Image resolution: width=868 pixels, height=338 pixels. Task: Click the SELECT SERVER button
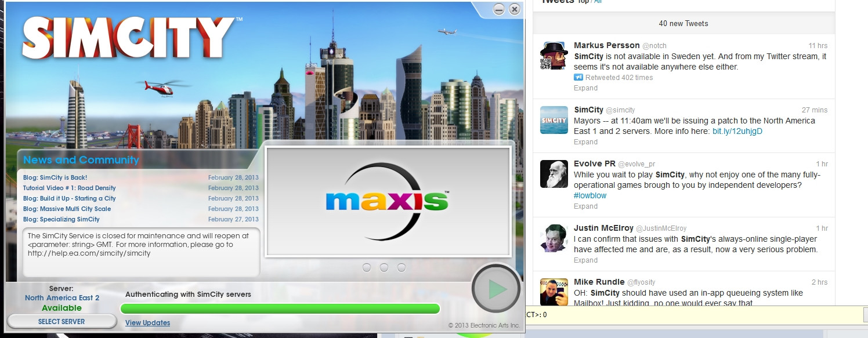point(62,321)
